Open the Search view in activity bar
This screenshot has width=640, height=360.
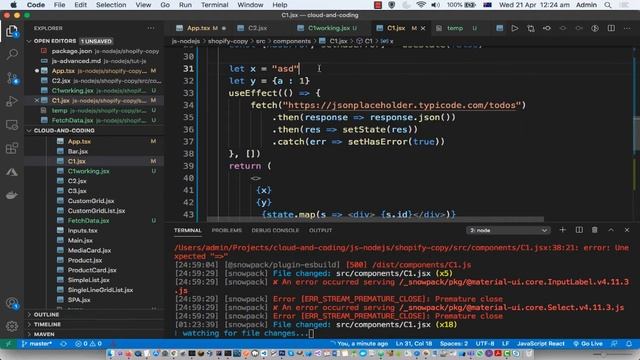pyautogui.click(x=12, y=54)
